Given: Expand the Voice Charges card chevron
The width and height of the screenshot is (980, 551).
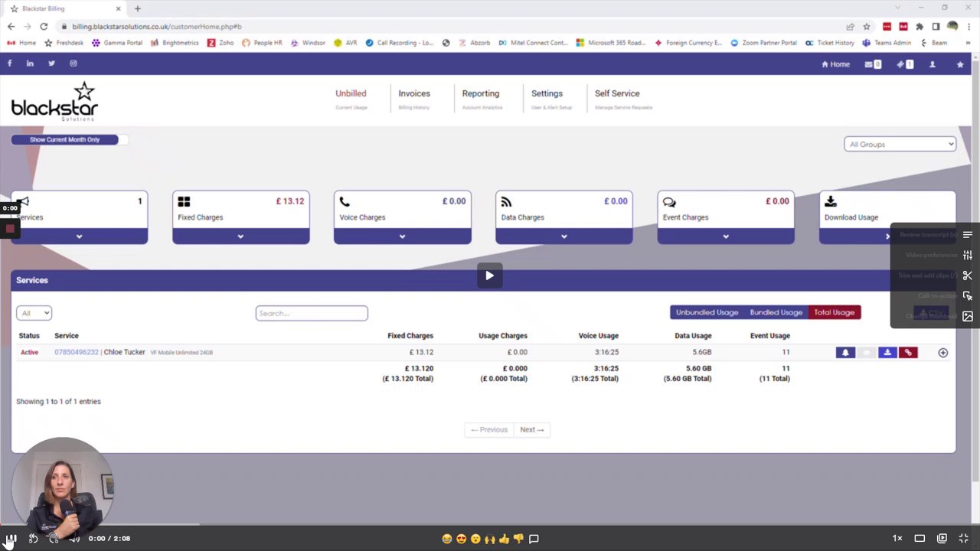Looking at the screenshot, I should click(x=402, y=236).
